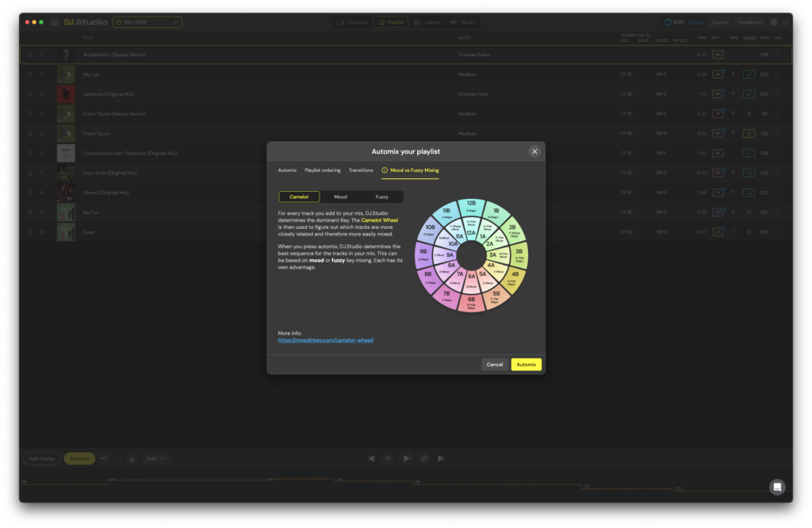The image size is (812, 528).
Task: Skip to the previous track in transport
Action: point(371,458)
